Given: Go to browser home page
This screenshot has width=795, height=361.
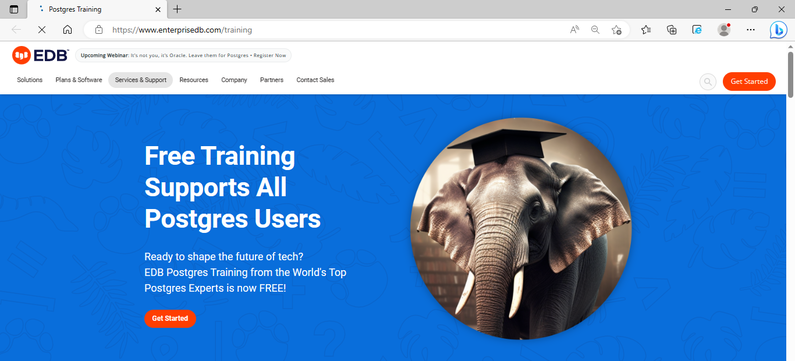Looking at the screenshot, I should pyautogui.click(x=67, y=30).
